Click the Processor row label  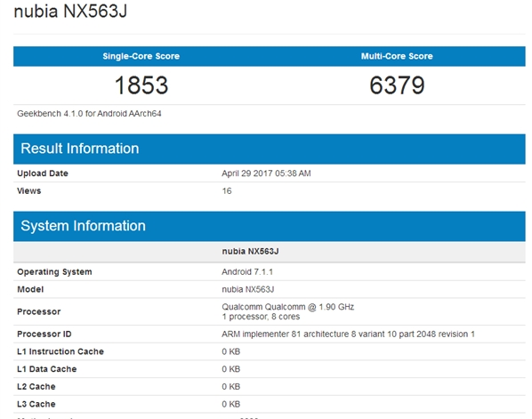point(38,311)
